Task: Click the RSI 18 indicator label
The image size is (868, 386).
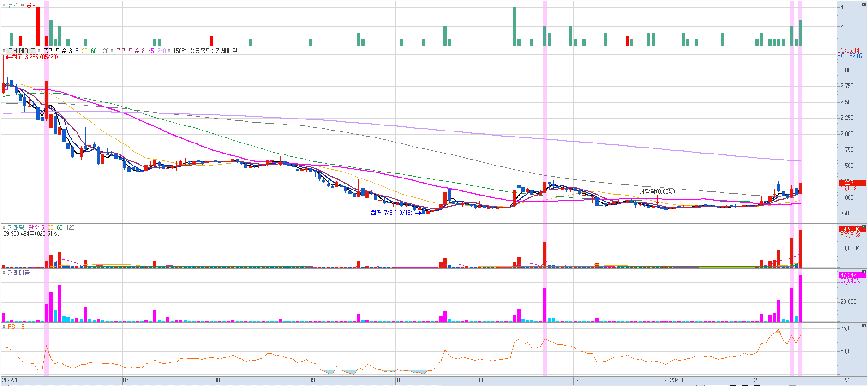Action: (16, 327)
